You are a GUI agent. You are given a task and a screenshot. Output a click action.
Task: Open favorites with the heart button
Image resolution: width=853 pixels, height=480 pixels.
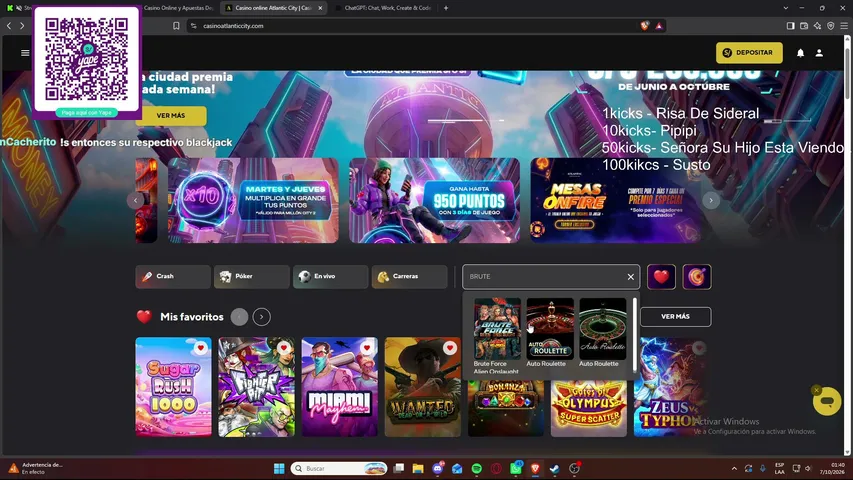pos(661,276)
